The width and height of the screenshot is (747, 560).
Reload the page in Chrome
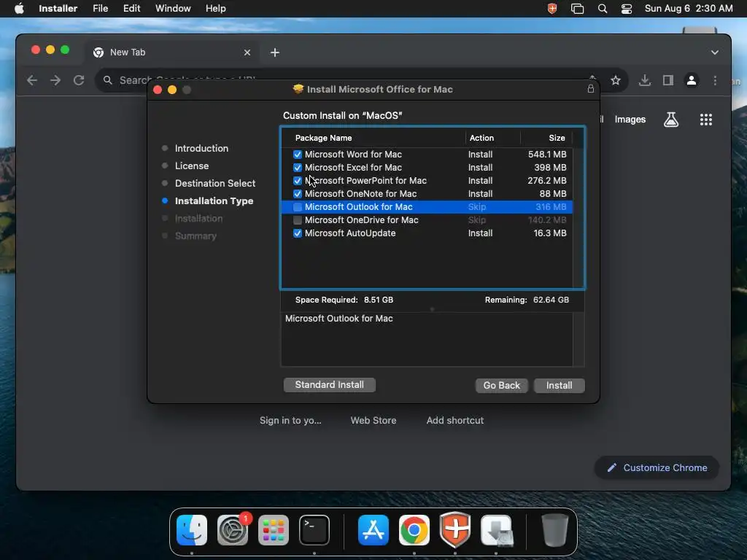click(x=79, y=80)
